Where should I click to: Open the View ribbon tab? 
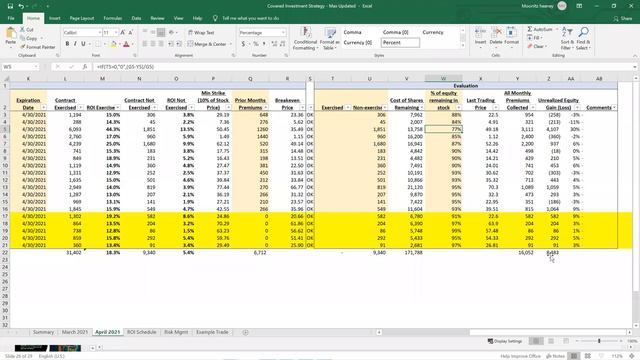tap(178, 18)
